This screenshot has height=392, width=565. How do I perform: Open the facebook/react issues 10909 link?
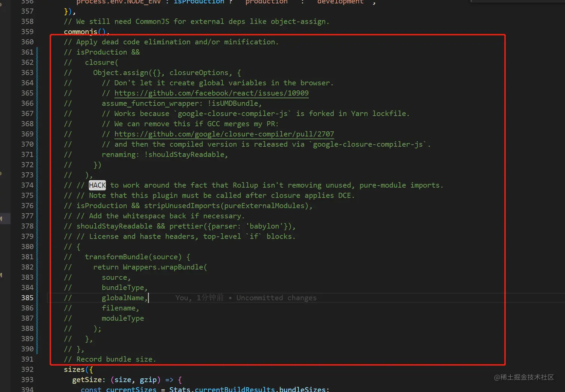coord(212,93)
